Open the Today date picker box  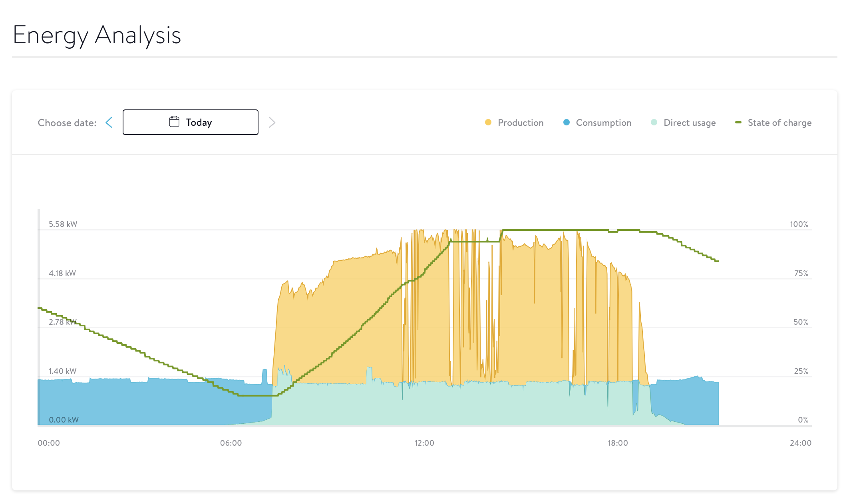[x=190, y=122]
